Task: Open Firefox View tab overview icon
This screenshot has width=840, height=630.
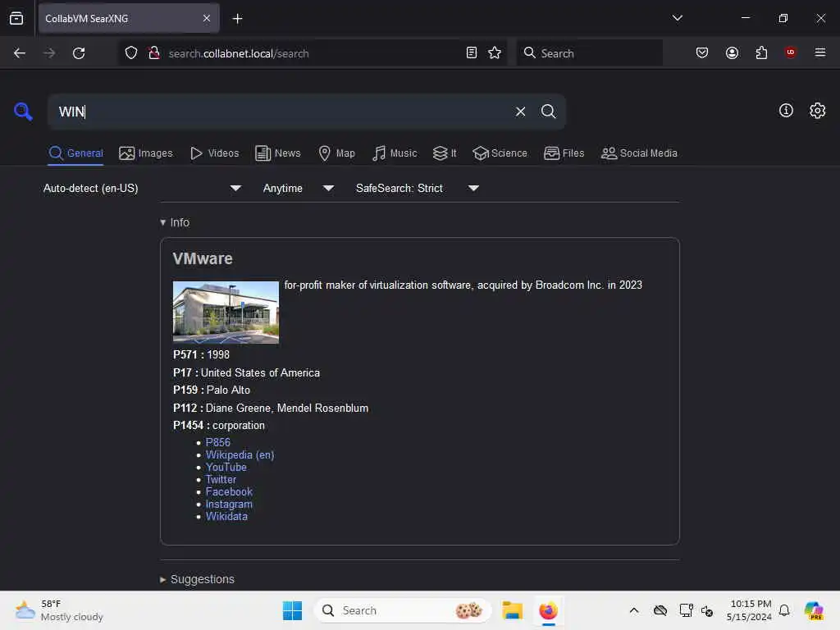Action: pyautogui.click(x=16, y=18)
